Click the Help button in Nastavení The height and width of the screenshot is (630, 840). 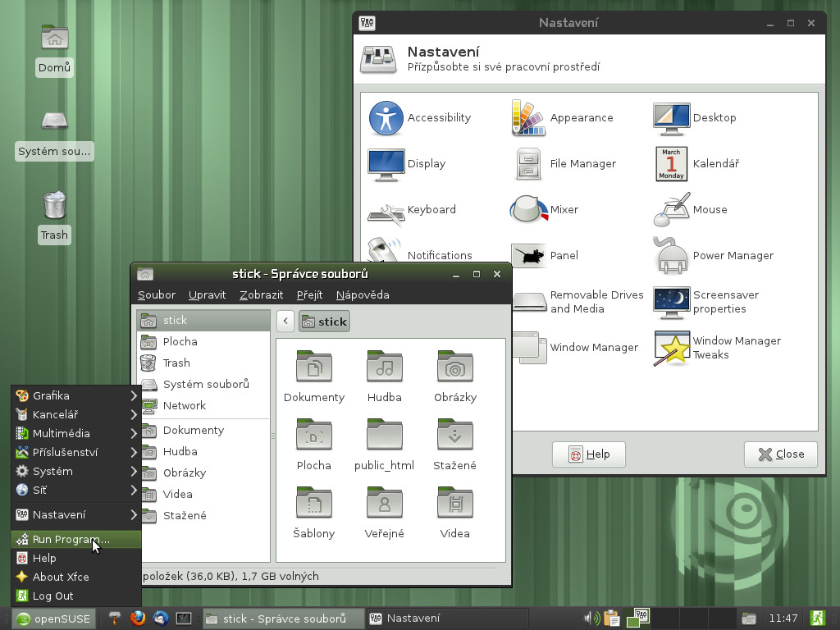click(588, 454)
